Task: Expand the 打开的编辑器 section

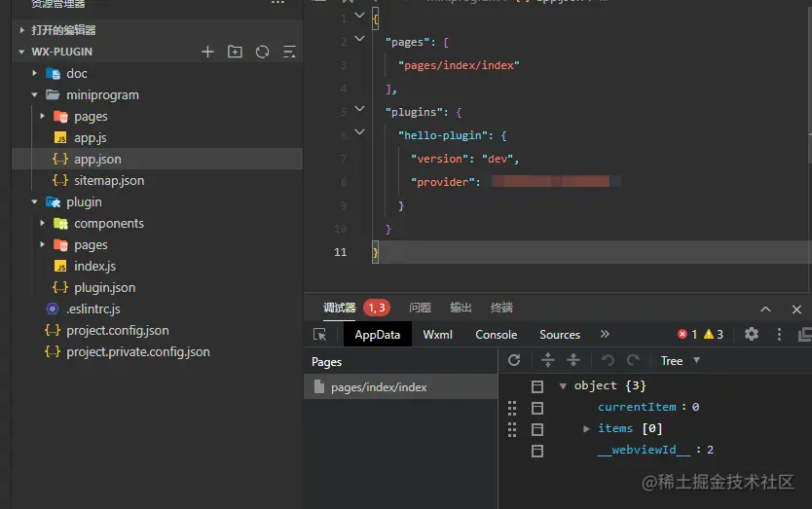Action: coord(21,30)
